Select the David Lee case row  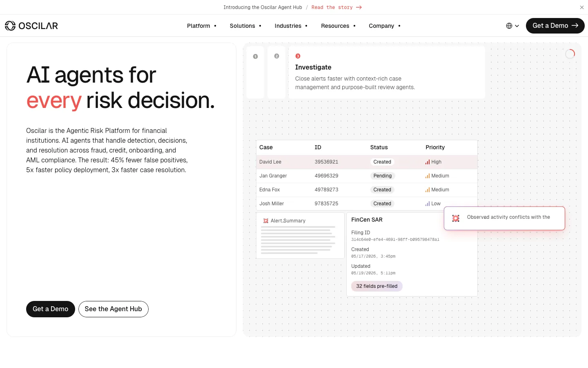[367, 162]
